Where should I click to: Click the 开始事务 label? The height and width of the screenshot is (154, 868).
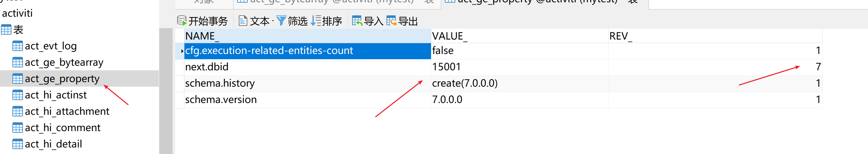[x=208, y=21]
